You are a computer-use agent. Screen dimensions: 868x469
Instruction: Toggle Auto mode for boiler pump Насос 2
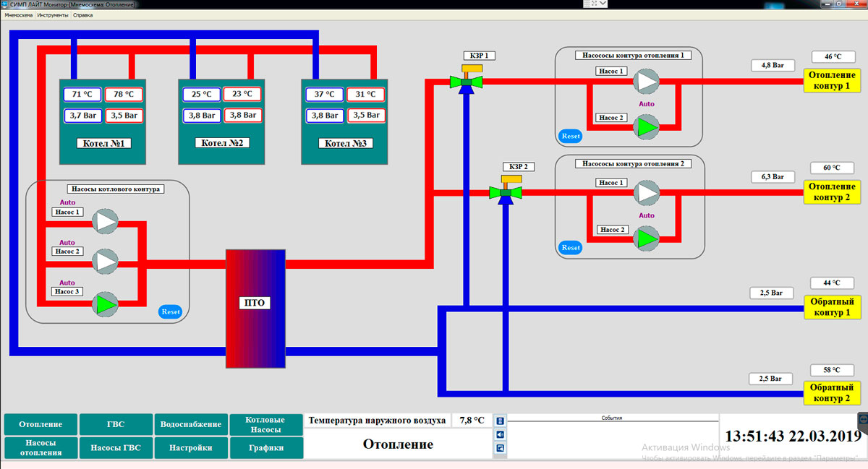(x=67, y=243)
